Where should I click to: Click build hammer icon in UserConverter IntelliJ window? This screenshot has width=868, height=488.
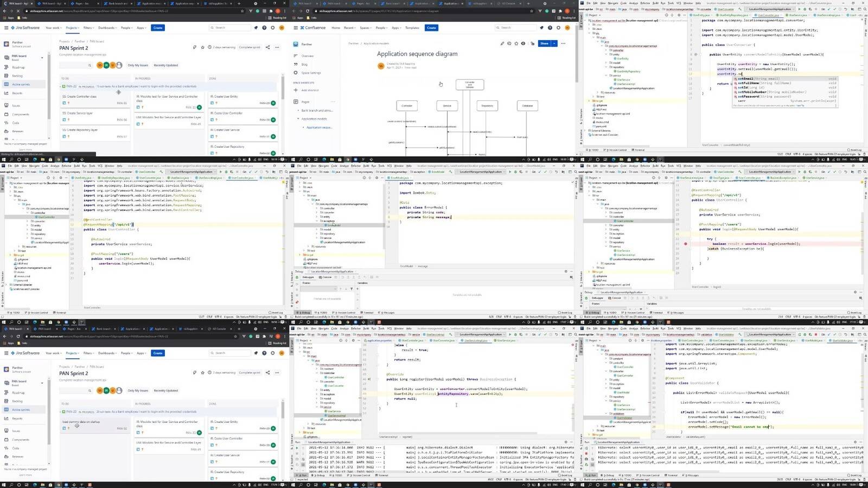tap(740, 9)
